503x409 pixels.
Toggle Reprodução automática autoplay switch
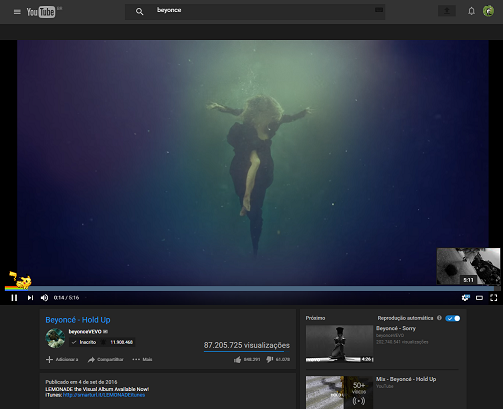point(453,318)
